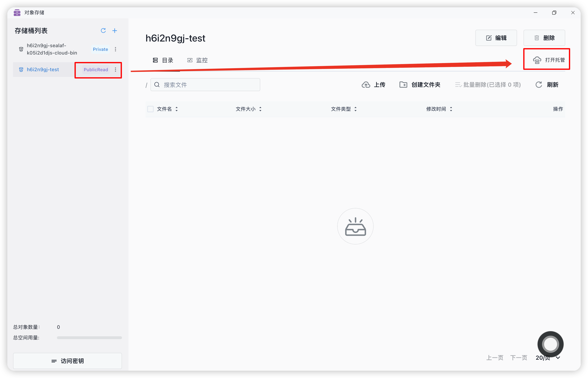Add a new storage bucket

[x=114, y=31]
